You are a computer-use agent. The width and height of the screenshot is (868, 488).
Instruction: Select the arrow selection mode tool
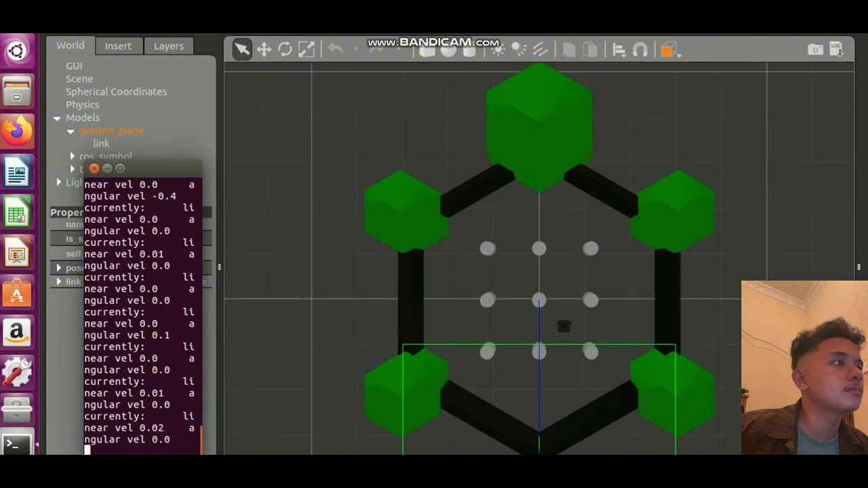pos(241,49)
